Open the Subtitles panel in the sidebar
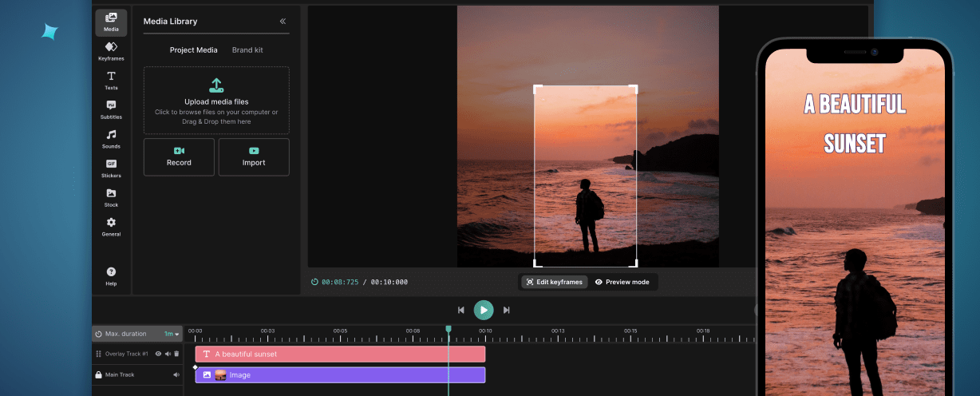This screenshot has height=396, width=980. pyautogui.click(x=111, y=110)
